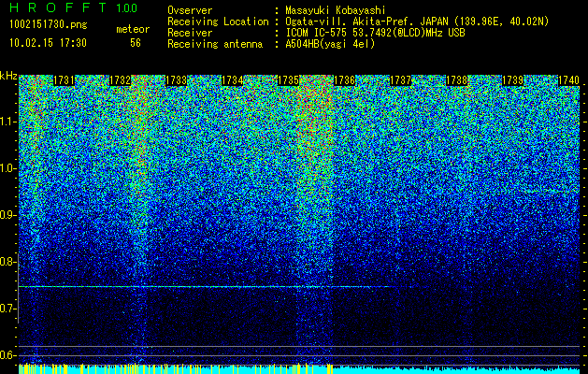Click the word meteor above the count
Viewport: 588px width, 374px height.
coord(133,29)
